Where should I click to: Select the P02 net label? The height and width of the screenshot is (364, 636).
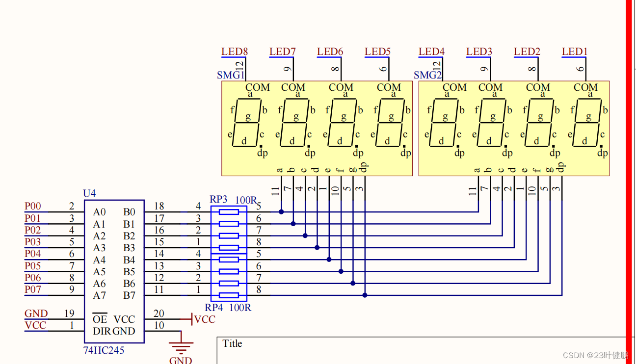33,230
